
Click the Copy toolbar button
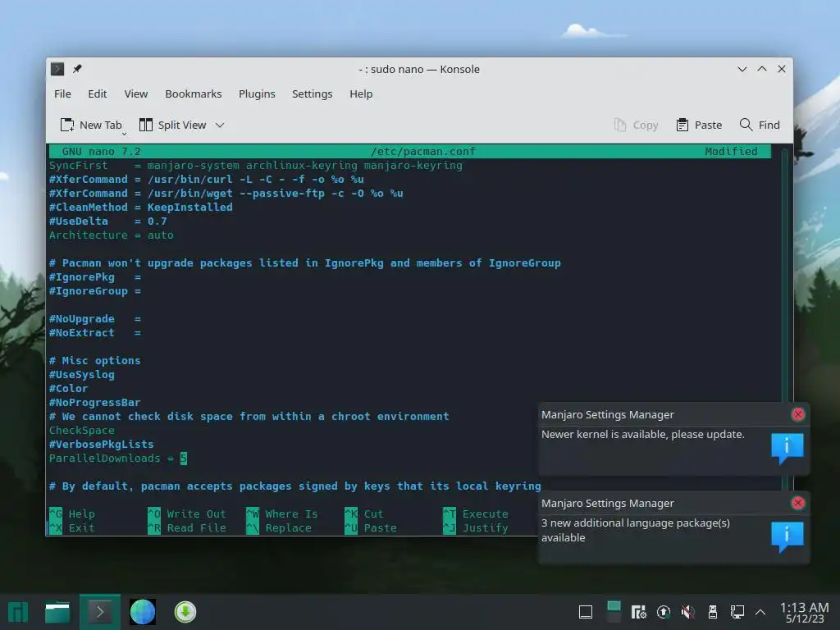[636, 125]
